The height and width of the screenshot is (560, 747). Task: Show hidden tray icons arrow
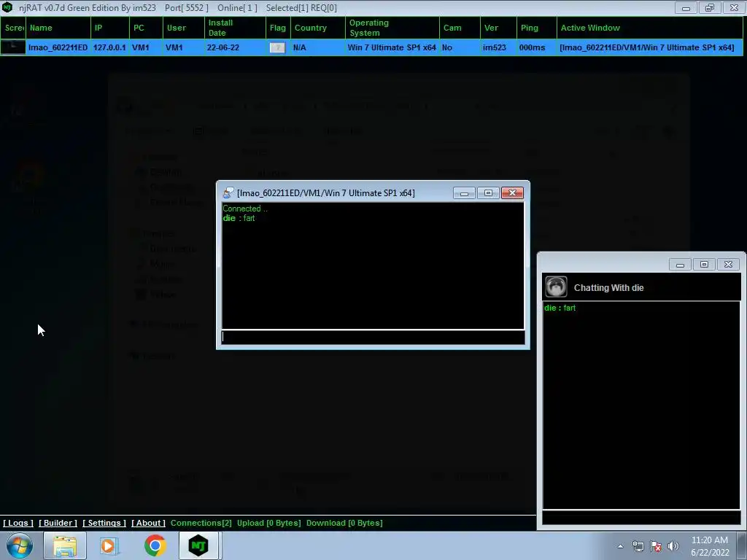tap(620, 546)
